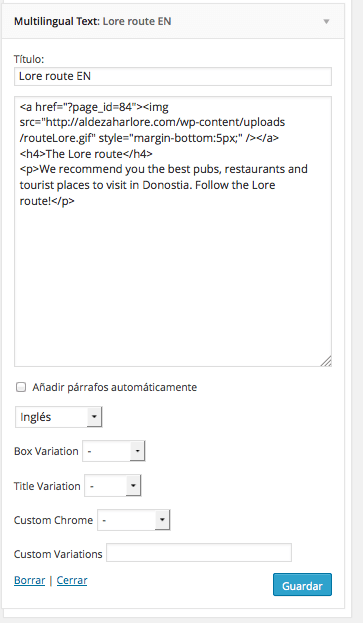Collapse the Multilingual Text widget arrow
Screen dimensions: 363x623
pos(326,21)
